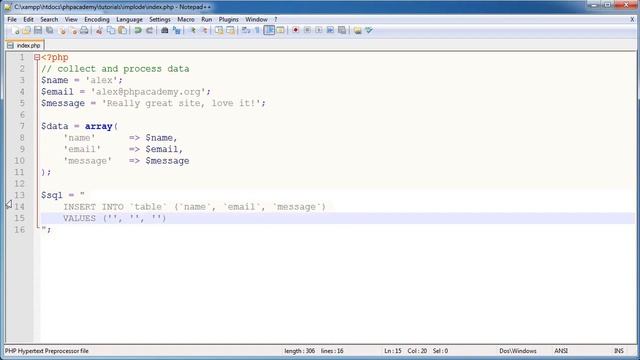Click the Replace toolbar icon
Image resolution: width=640 pixels, height=360 pixels.
[x=176, y=31]
